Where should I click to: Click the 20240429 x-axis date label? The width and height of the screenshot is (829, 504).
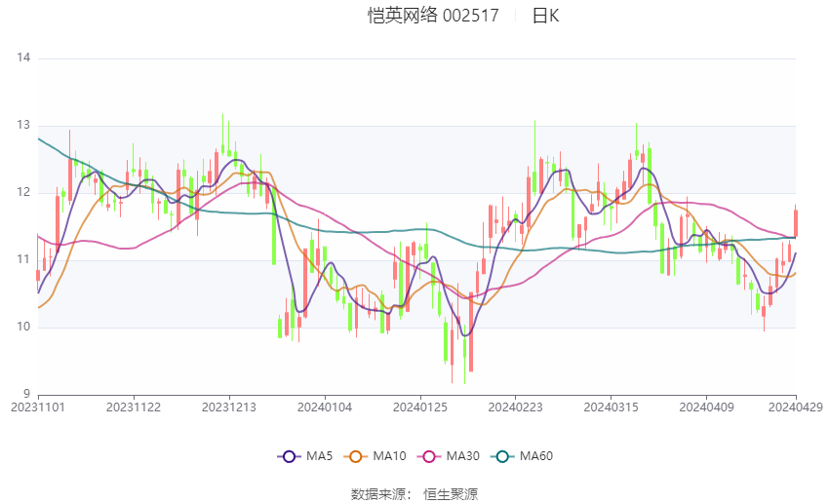(795, 407)
